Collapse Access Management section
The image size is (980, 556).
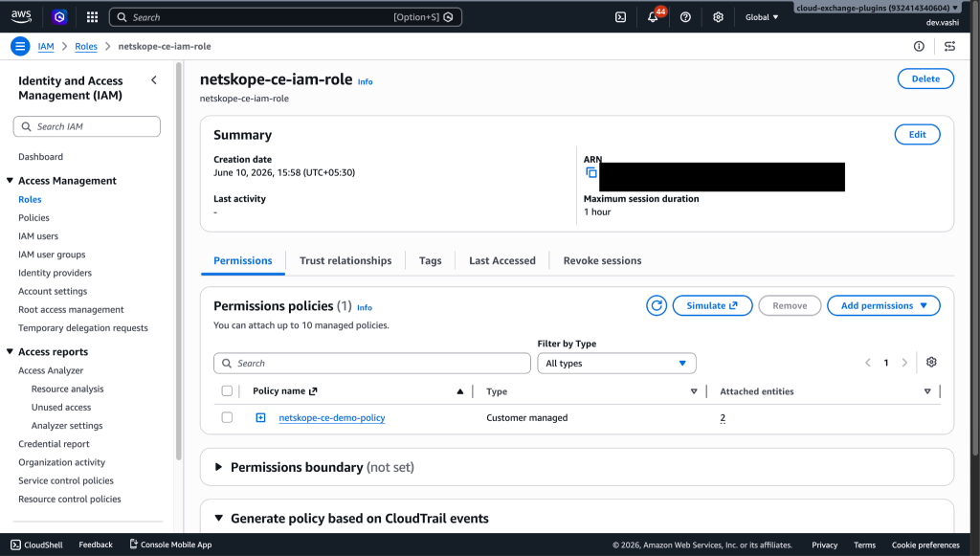click(10, 181)
